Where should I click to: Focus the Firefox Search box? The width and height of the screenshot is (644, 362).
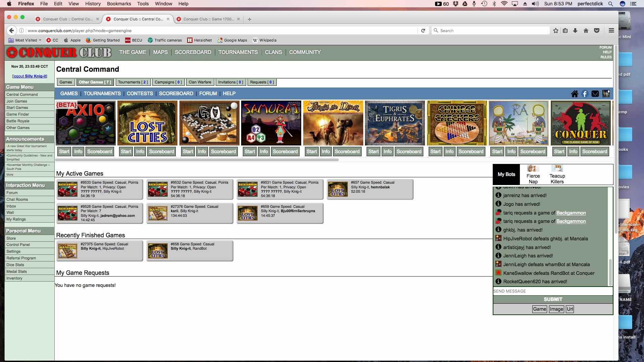490,31
